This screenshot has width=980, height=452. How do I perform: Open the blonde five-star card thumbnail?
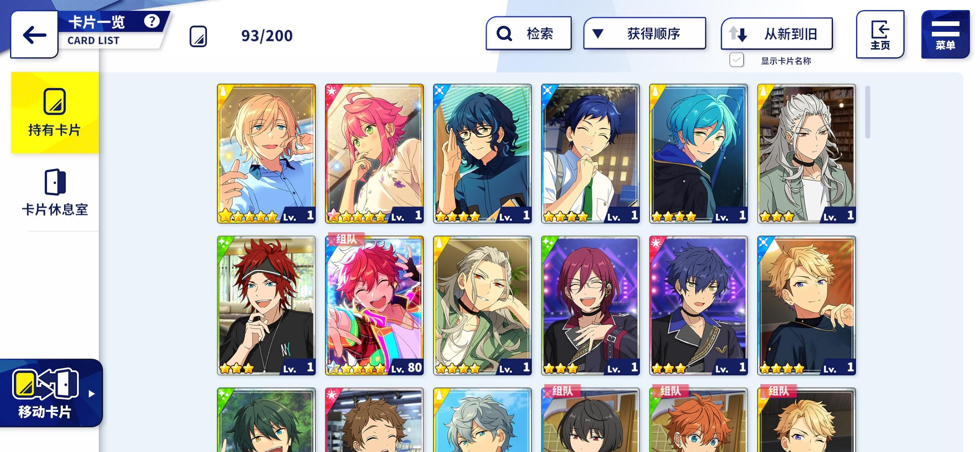(x=266, y=154)
